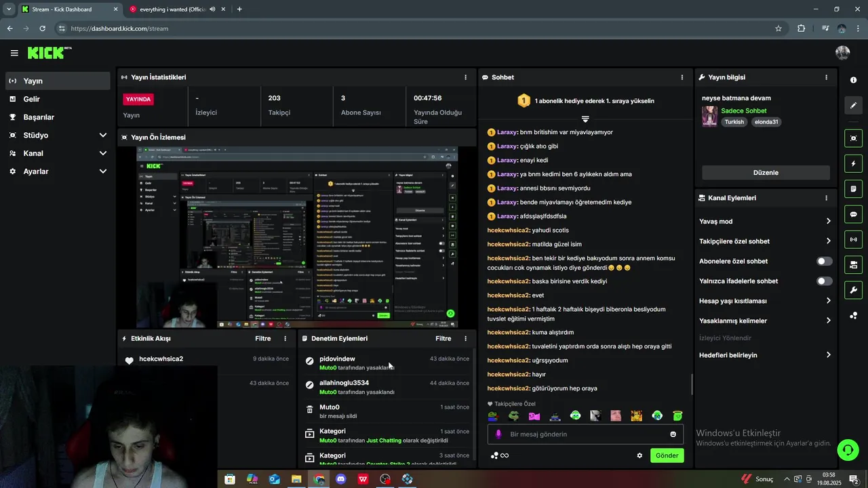The height and width of the screenshot is (488, 868).
Task: Open the green headset support button
Action: click(847, 449)
